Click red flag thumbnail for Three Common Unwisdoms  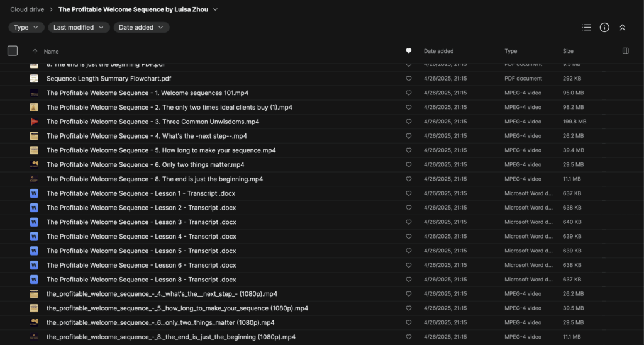coord(34,122)
